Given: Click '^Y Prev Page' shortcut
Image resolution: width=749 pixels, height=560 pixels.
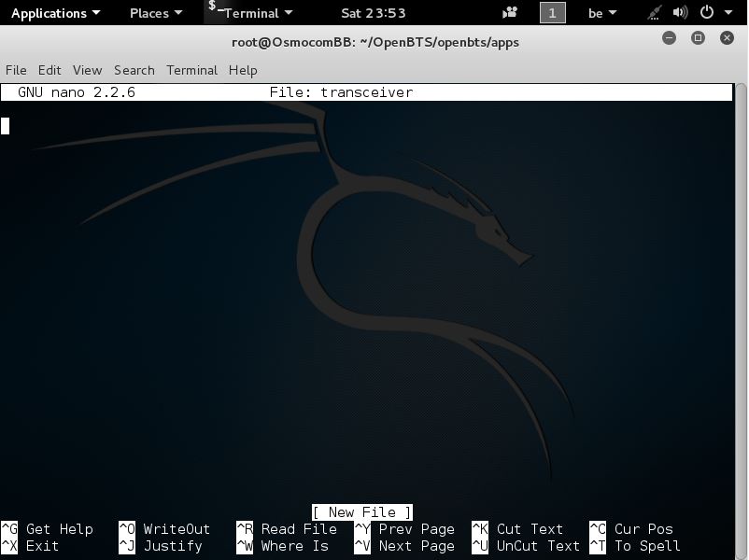Looking at the screenshot, I should 404,529.
